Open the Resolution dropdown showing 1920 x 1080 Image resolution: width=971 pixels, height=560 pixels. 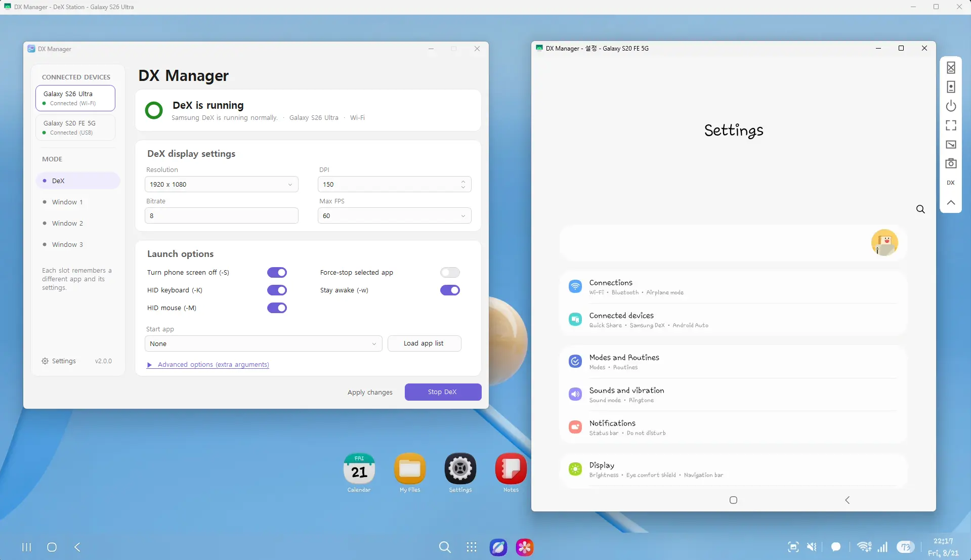[222, 184]
